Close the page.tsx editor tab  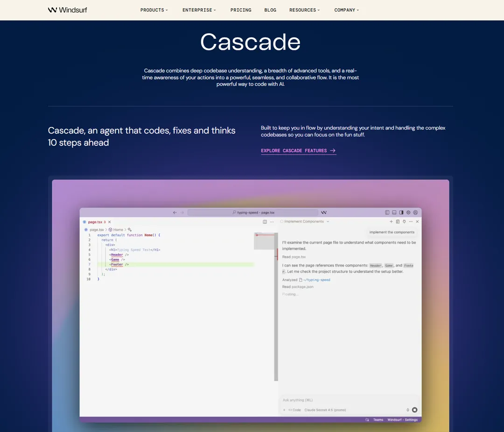[x=110, y=222]
